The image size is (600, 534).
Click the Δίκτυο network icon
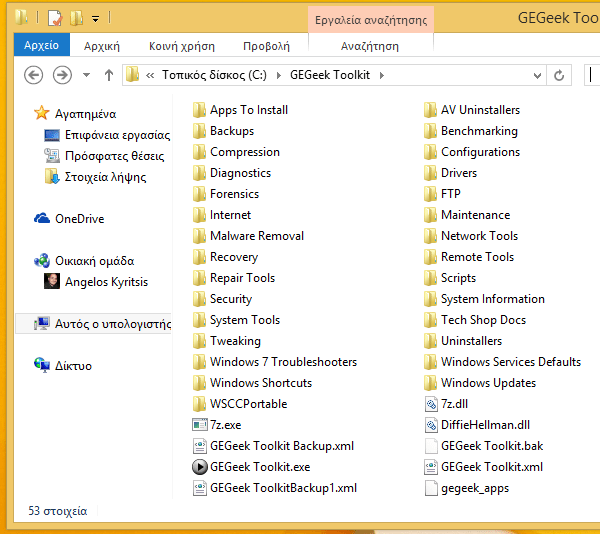42,365
